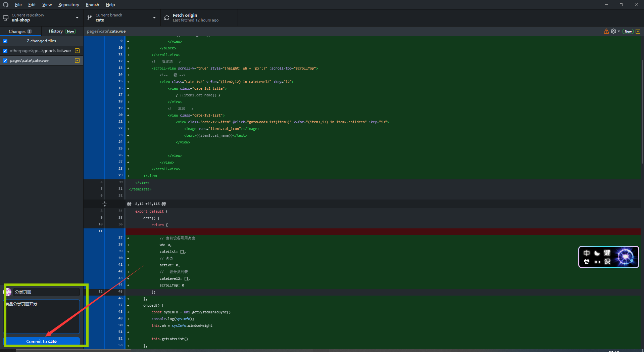The image size is (644, 352).
Task: Click the green New badge in the diff header
Action: (x=628, y=31)
